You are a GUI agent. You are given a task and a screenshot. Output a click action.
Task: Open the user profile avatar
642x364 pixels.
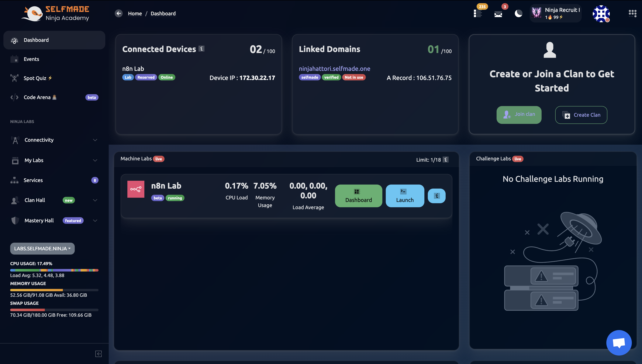point(601,14)
